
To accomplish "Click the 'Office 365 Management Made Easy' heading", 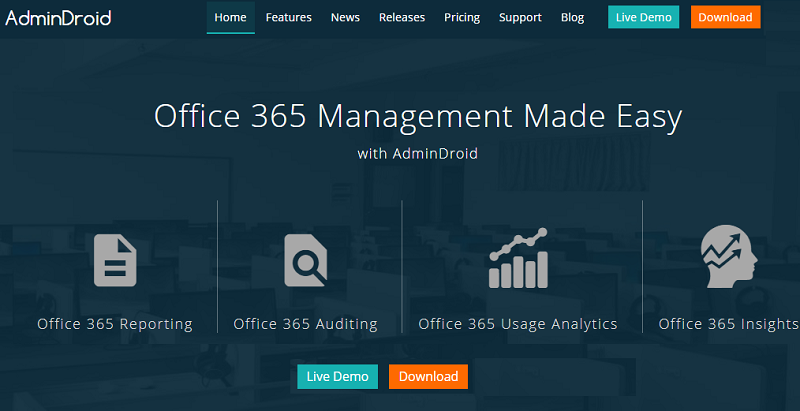I will 418,117.
